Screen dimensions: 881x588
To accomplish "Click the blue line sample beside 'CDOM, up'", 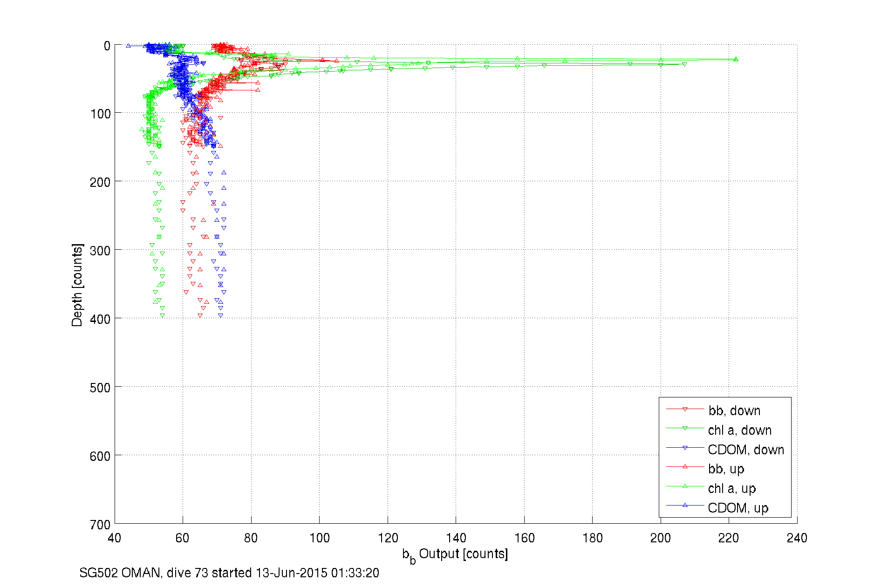I will 685,505.
